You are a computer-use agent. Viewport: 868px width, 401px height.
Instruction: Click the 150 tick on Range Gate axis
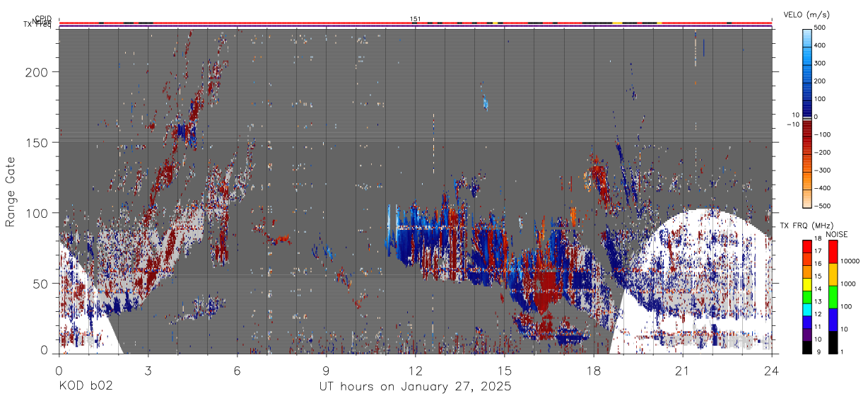click(x=38, y=142)
